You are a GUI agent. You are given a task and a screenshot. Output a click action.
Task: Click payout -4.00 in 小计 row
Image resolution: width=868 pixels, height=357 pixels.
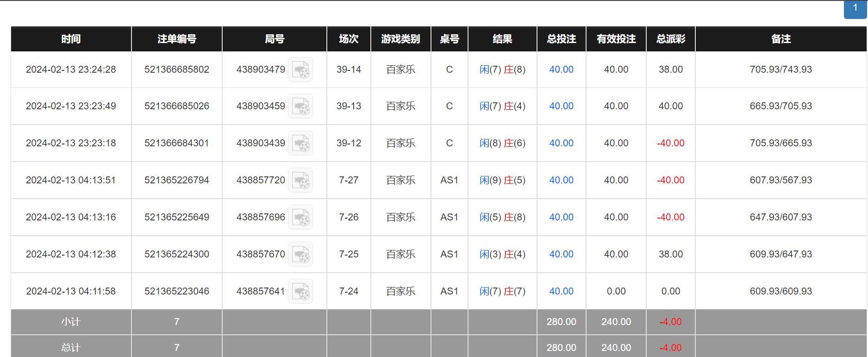(x=671, y=322)
